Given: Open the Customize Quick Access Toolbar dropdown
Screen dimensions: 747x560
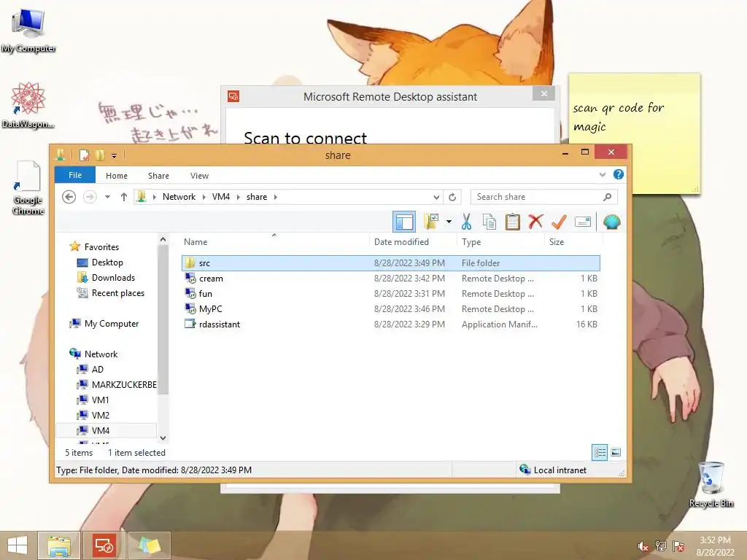Looking at the screenshot, I should 115,156.
